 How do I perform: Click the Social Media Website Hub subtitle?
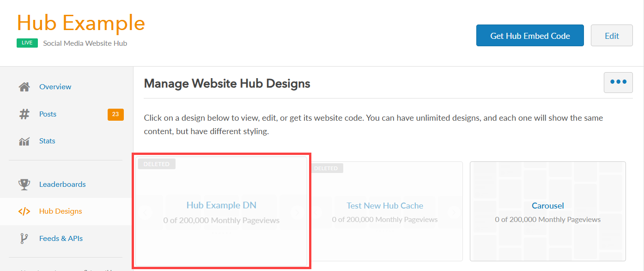(85, 43)
